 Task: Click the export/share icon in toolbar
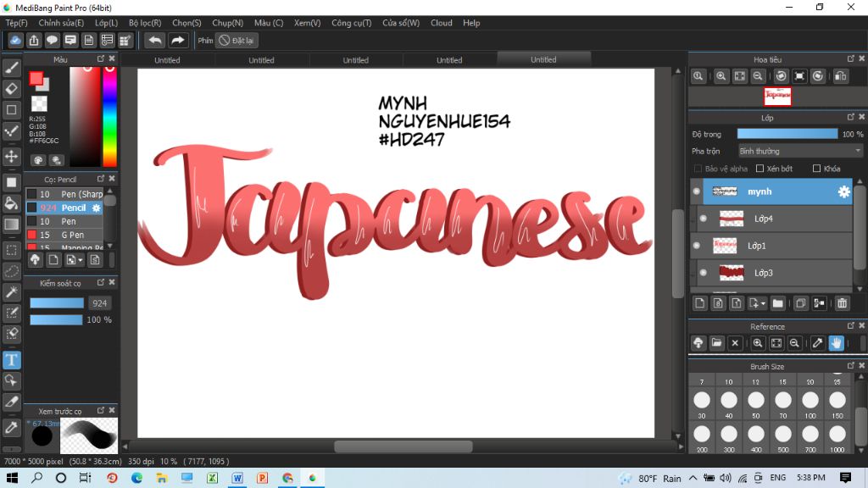[34, 41]
